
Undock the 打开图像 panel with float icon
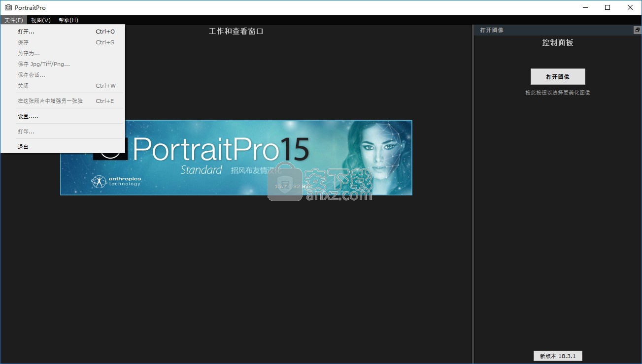click(637, 30)
